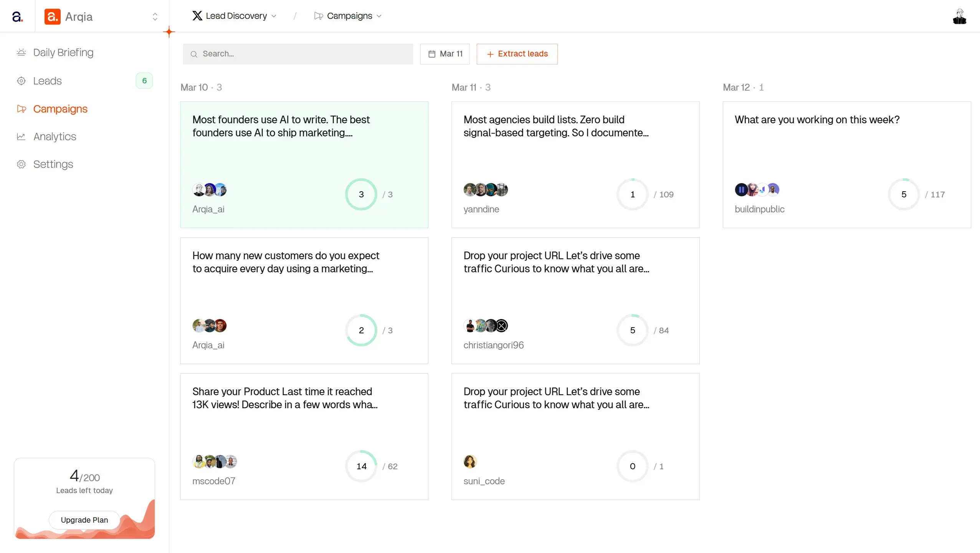Open the Mar 11 date picker
Viewport: 980px width, 553px height.
pyautogui.click(x=445, y=54)
